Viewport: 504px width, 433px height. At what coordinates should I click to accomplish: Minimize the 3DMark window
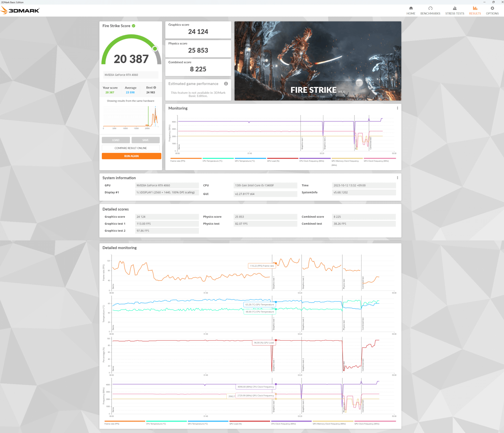coord(484,2)
